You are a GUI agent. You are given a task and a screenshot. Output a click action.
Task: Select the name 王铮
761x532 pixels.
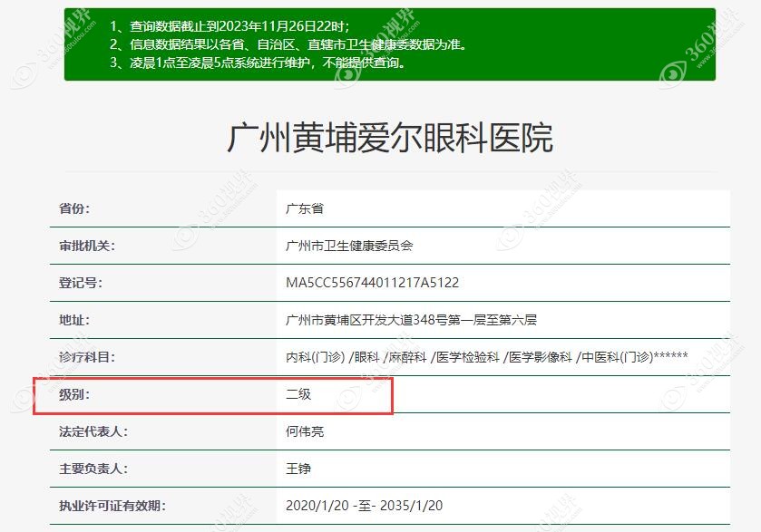298,469
